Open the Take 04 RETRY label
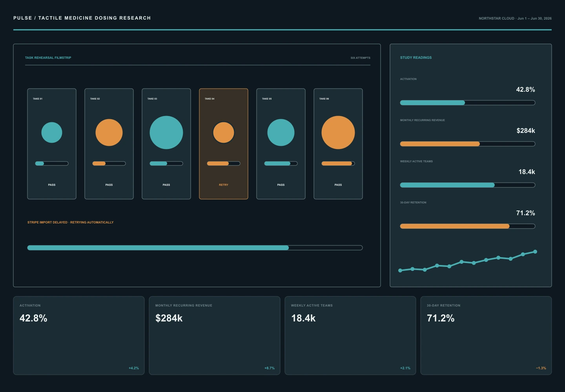The image size is (565, 392). [224, 185]
